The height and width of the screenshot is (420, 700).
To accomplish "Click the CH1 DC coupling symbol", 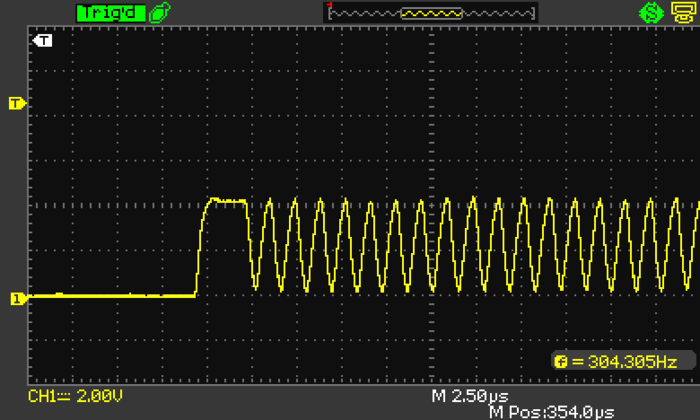I will [x=62, y=397].
